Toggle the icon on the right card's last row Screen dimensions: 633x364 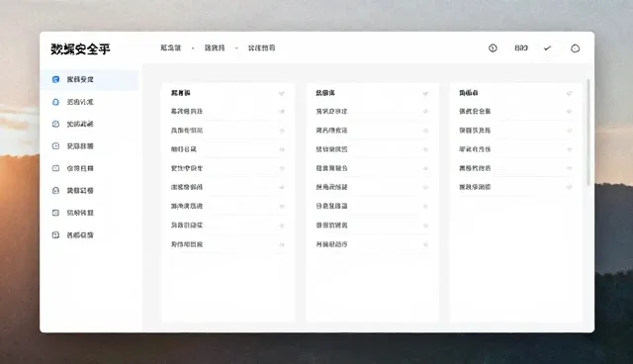coord(570,187)
